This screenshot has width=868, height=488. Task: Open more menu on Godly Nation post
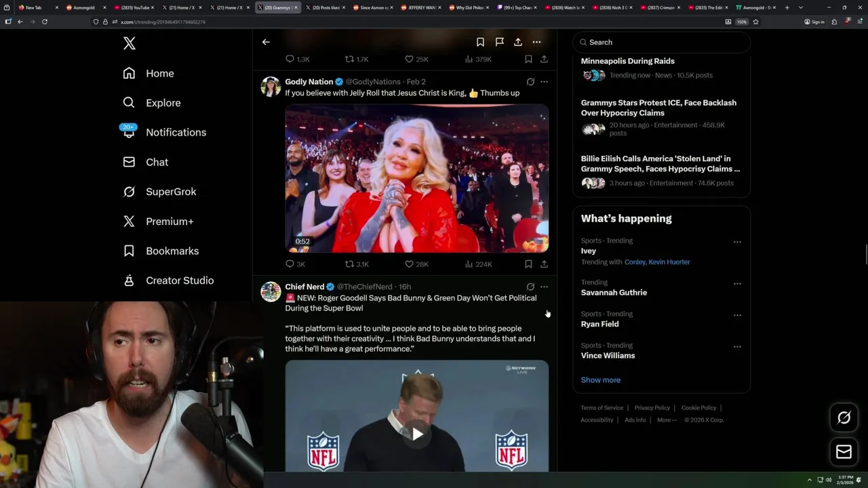click(544, 82)
